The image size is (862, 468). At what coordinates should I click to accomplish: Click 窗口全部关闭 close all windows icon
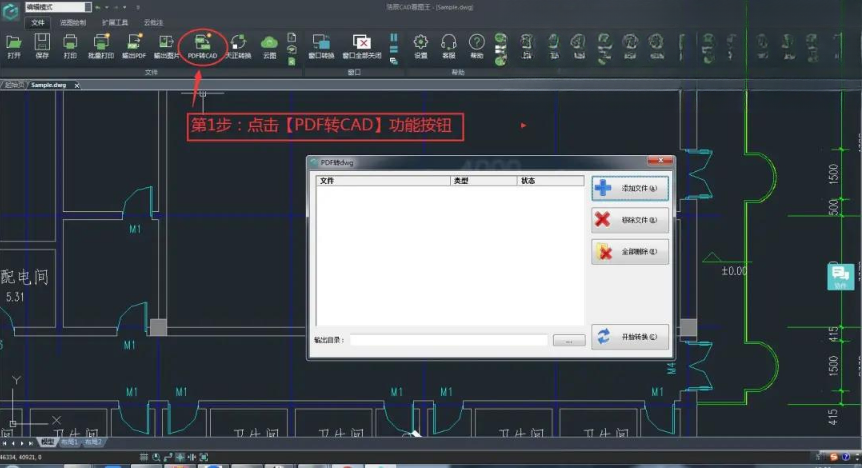tap(362, 46)
